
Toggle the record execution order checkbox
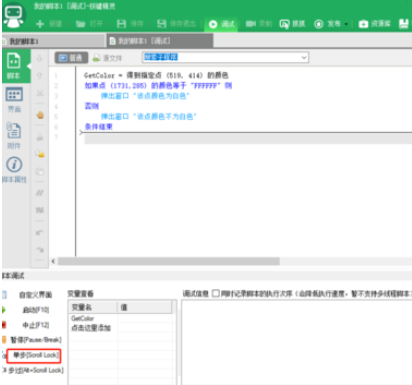(216, 293)
